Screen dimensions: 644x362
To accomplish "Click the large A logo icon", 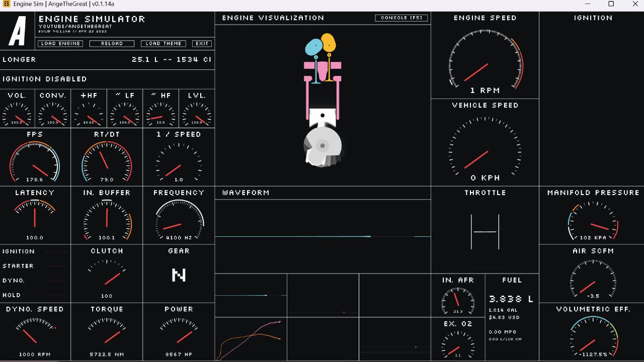I will click(18, 31).
